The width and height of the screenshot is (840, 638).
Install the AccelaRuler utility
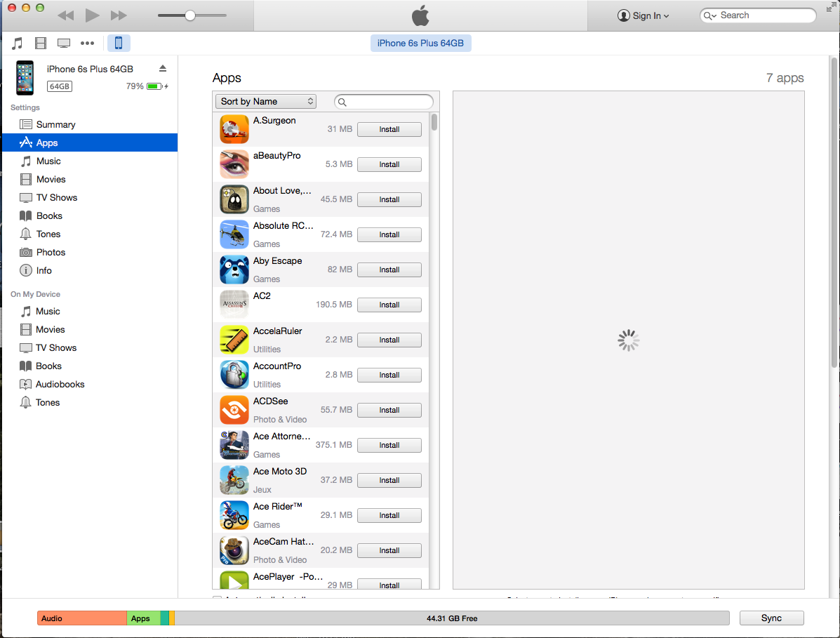click(x=389, y=340)
